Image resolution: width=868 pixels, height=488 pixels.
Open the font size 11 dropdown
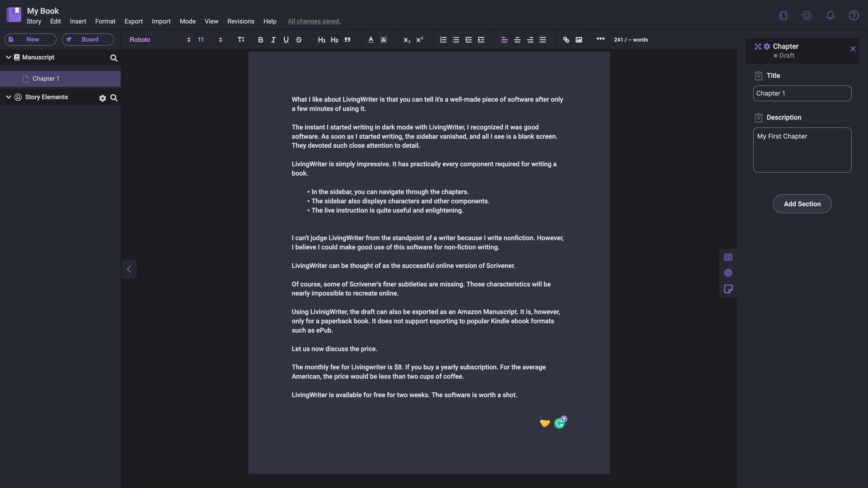[x=210, y=40]
